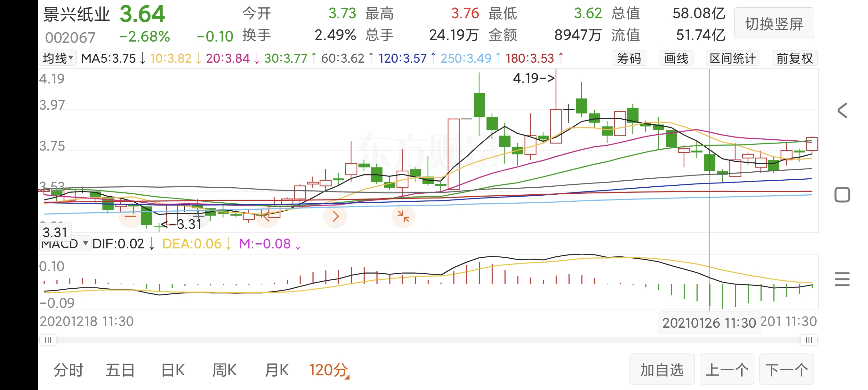Tap the Android home square icon
The width and height of the screenshot is (868, 390).
[x=842, y=195]
